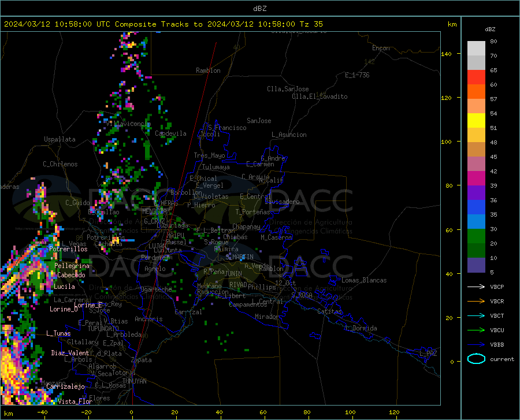Pick the dark purple 10 dBZ swatch
This screenshot has height=420, width=520.
click(476, 265)
